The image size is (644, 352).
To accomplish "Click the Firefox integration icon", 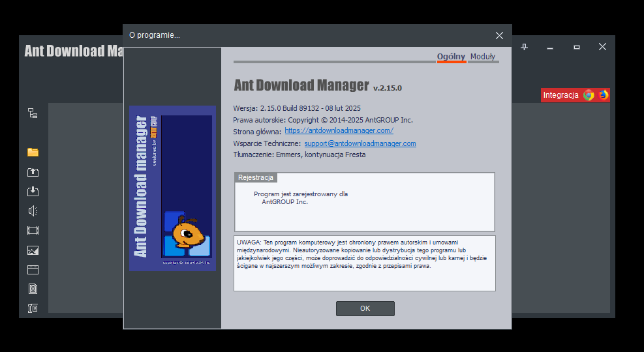I will pos(603,95).
